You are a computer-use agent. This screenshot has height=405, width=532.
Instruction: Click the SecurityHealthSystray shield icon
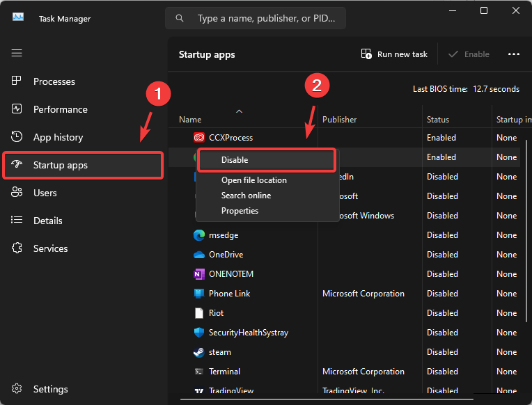(x=199, y=333)
